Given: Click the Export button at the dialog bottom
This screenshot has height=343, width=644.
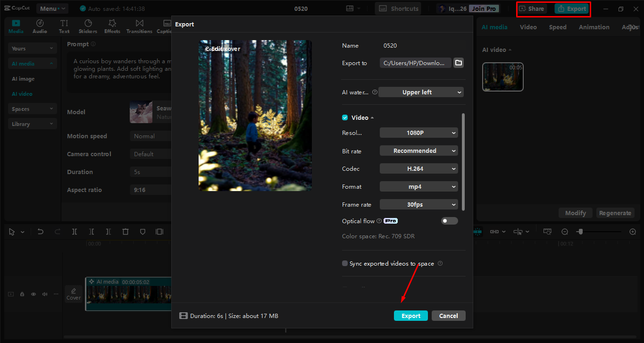Looking at the screenshot, I should click(x=410, y=315).
